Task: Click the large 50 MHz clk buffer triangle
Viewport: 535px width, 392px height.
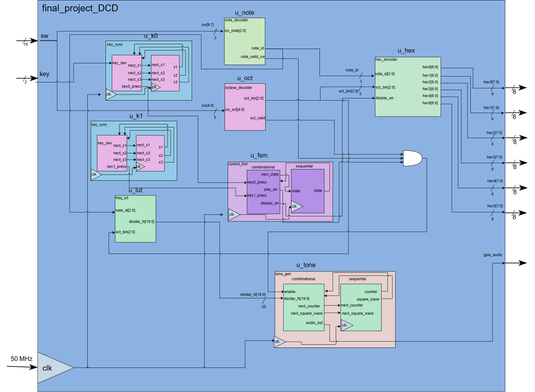Action: click(x=53, y=368)
